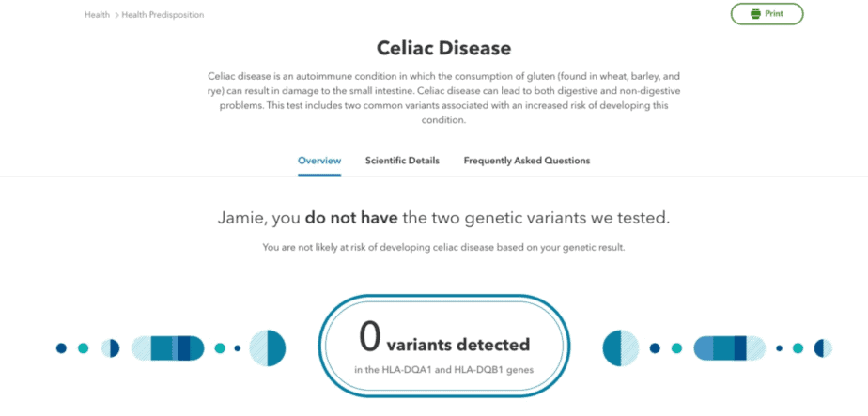Click the celiac disease description paragraph
The width and height of the screenshot is (868, 416).
tap(443, 98)
